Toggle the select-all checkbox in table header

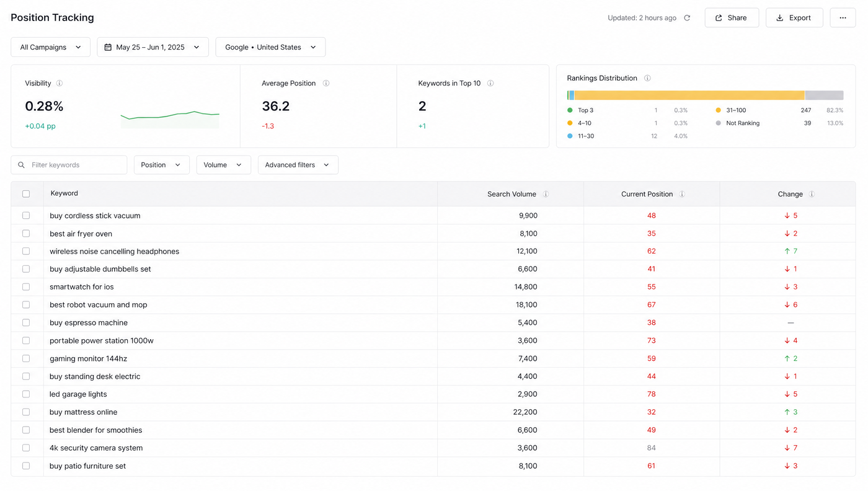click(x=26, y=194)
